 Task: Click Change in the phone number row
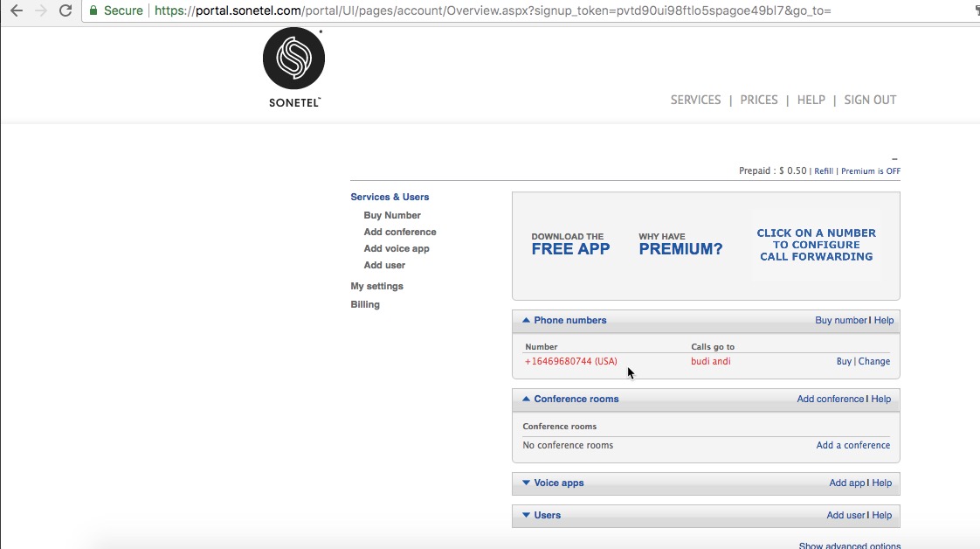coord(873,361)
